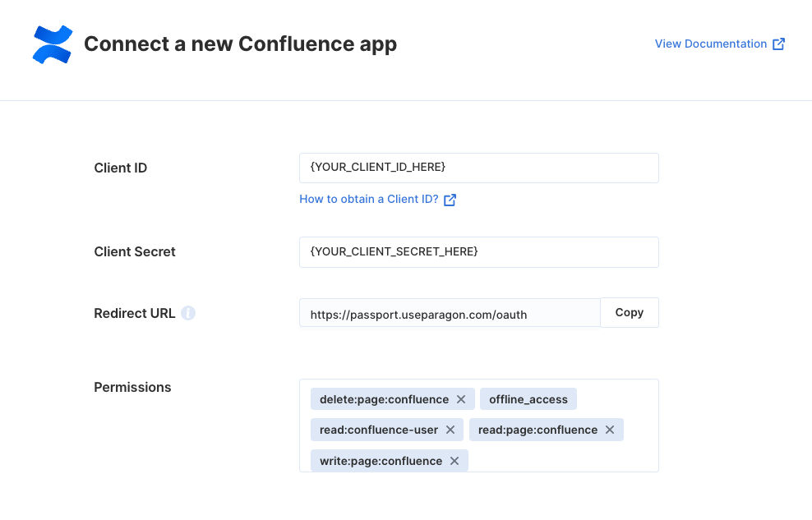Select the Redirect URL text field
Image resolution: width=812 pixels, height=520 pixels.
point(450,312)
